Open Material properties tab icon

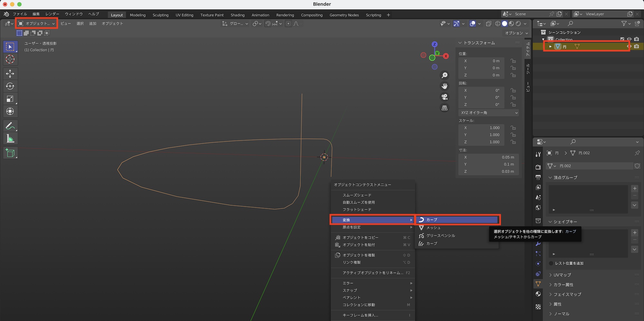[x=538, y=294]
